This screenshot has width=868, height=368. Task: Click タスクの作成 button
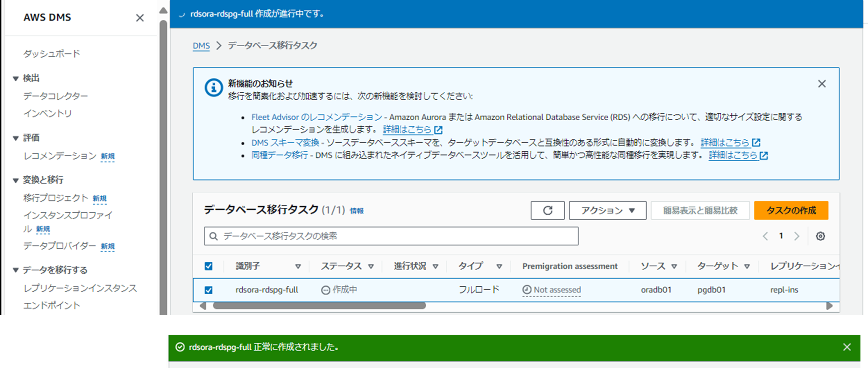791,210
